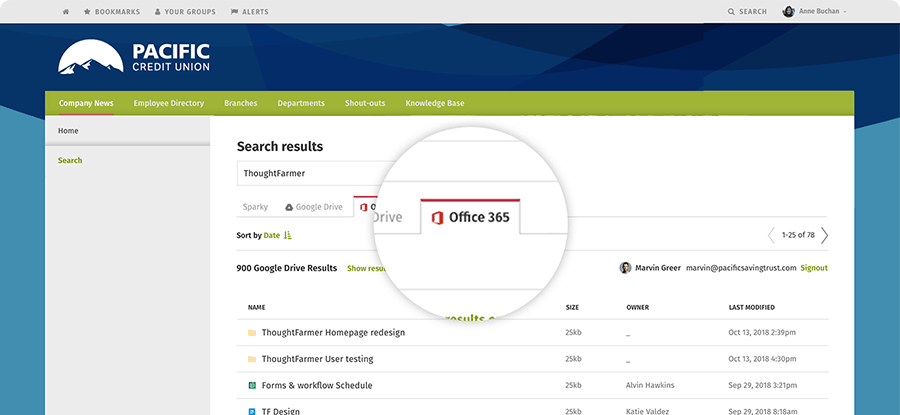Click the 1-25 of 78 page count
The image size is (900, 415).
(798, 235)
